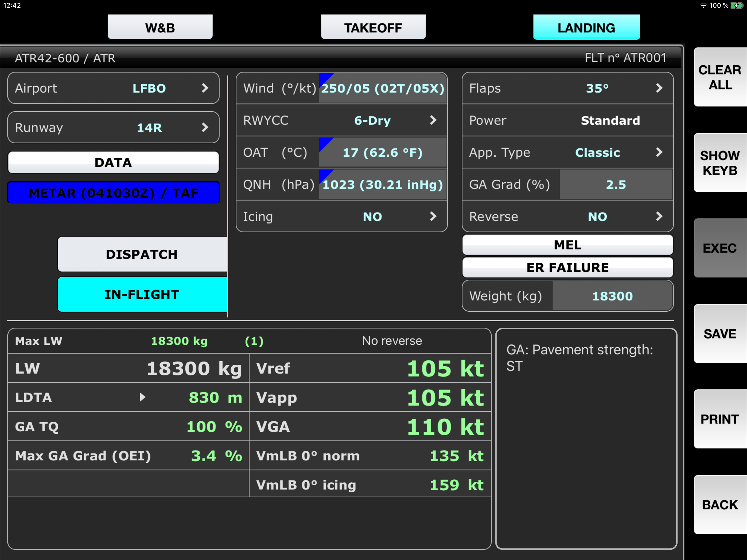This screenshot has width=747, height=560.
Task: Click the Runway 14R value
Action: 149,128
